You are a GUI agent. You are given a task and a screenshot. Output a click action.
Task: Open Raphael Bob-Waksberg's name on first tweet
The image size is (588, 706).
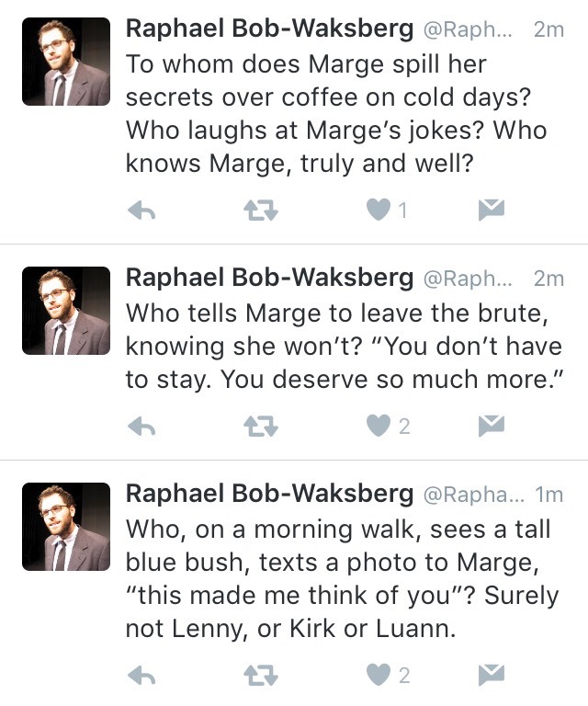tap(268, 29)
